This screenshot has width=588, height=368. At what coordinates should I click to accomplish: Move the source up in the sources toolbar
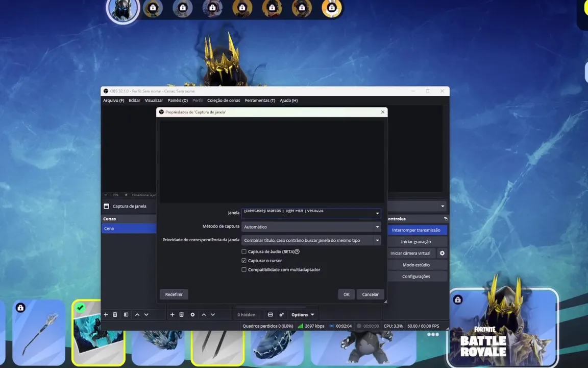click(204, 315)
